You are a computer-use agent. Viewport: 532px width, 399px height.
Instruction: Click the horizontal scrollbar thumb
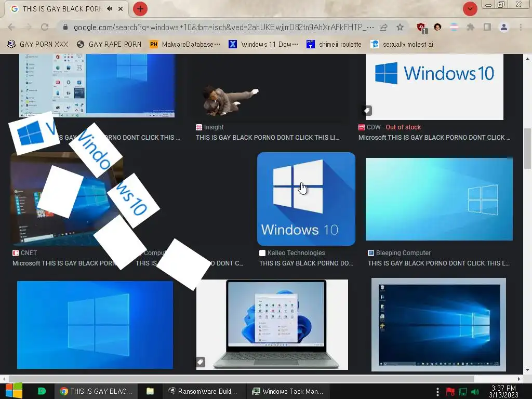tap(241, 379)
